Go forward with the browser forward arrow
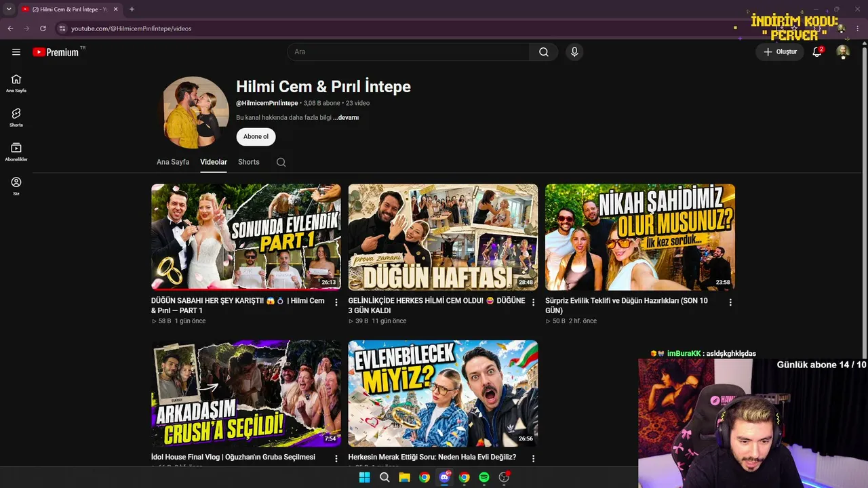Screen dimensions: 868x488 tap(26, 28)
